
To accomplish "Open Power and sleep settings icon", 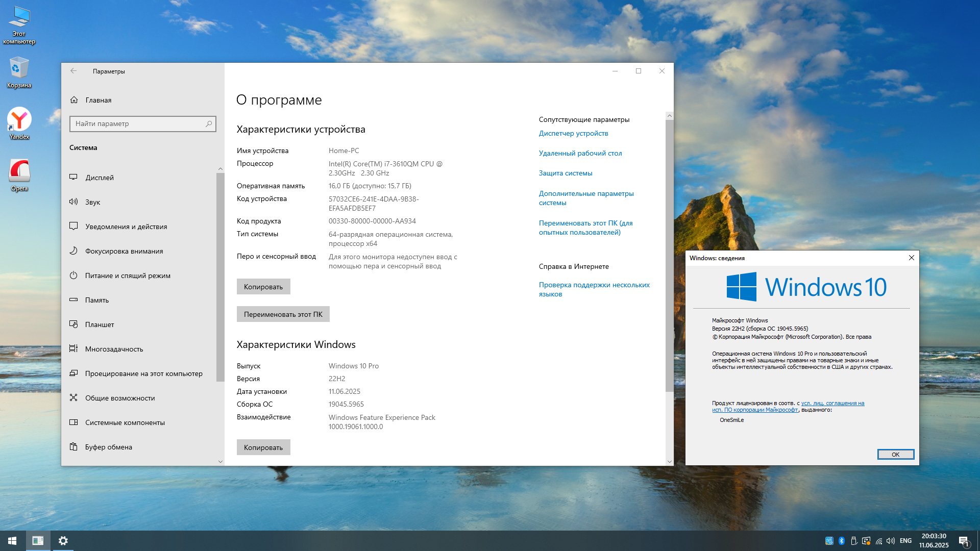I will coord(73,275).
